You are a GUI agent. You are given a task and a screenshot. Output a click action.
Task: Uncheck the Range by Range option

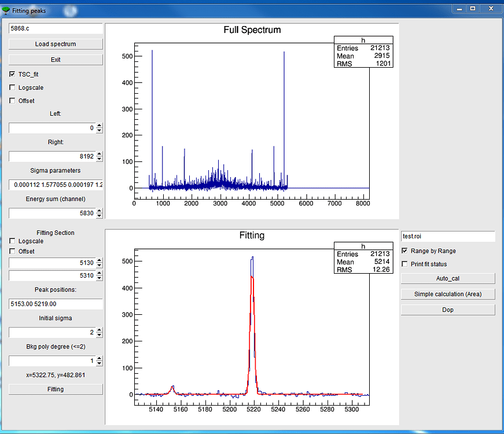click(x=404, y=251)
